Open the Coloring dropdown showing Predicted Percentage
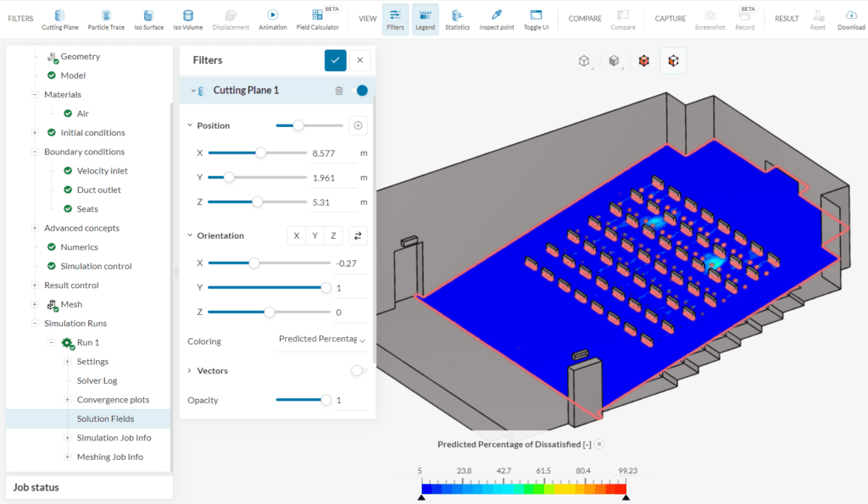Image resolution: width=868 pixels, height=504 pixels. (x=321, y=339)
